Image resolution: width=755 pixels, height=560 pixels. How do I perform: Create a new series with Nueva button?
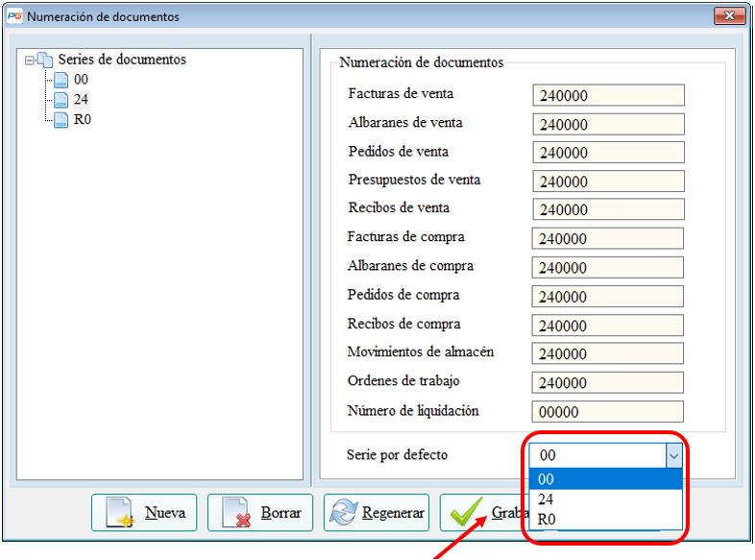pos(144,513)
